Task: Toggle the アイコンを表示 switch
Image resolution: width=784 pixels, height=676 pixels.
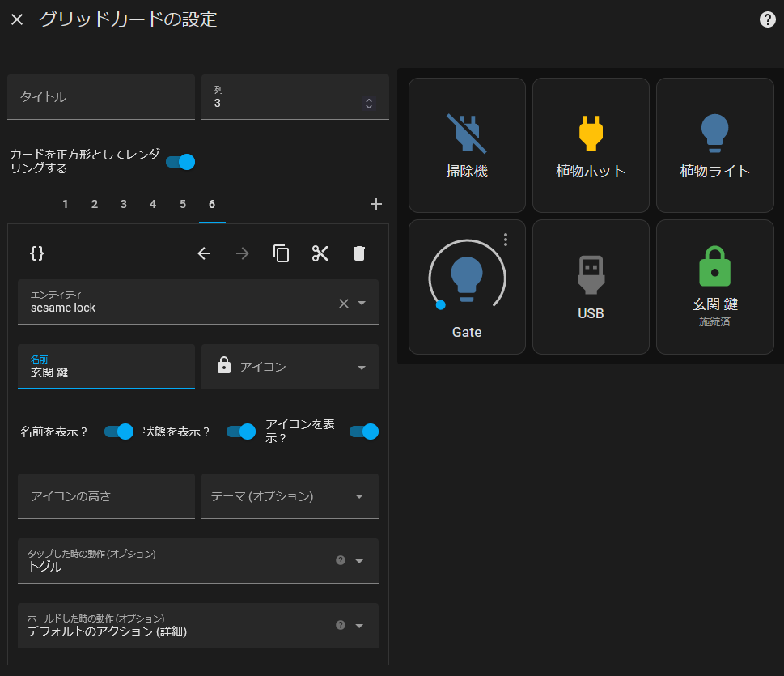Action: [x=364, y=432]
